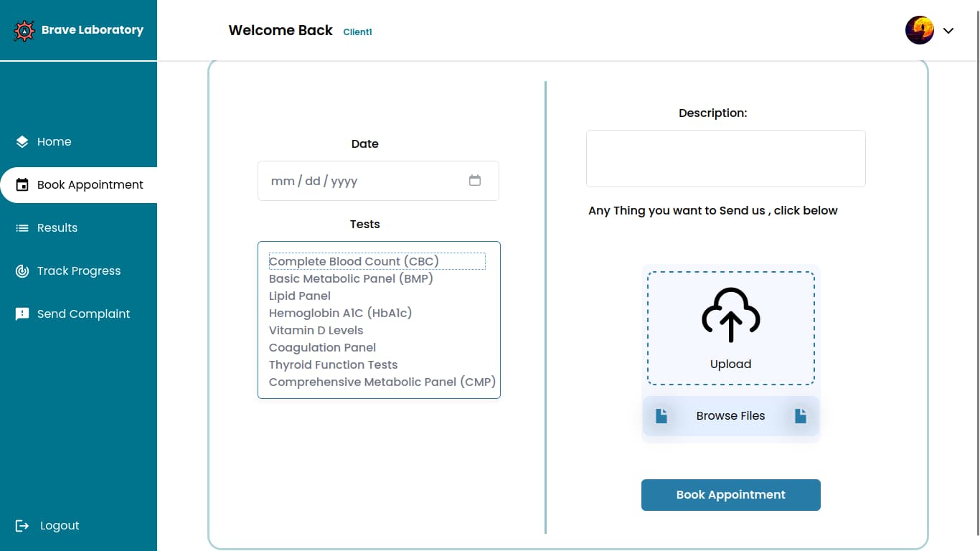Select Thyroid Function Tests from the list

click(333, 364)
